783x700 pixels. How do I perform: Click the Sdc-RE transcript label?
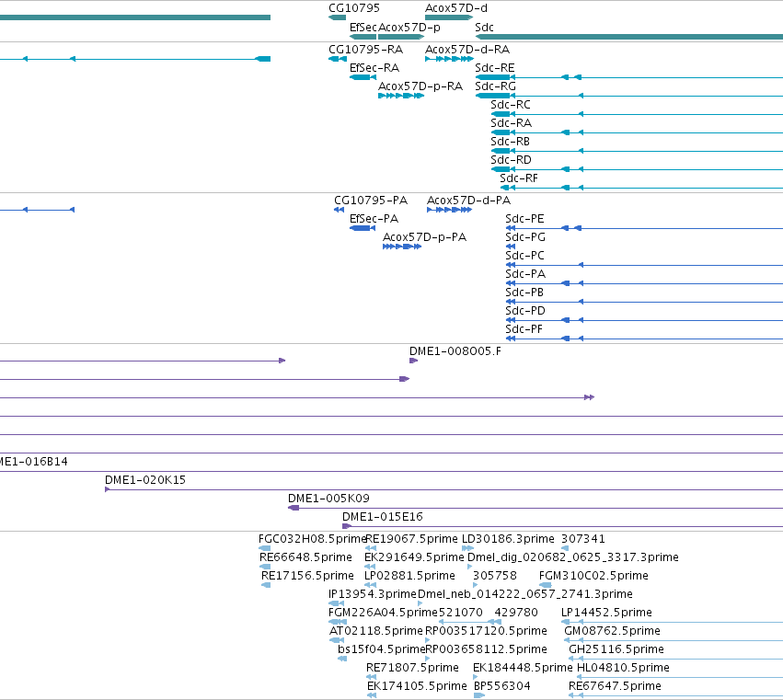(494, 68)
